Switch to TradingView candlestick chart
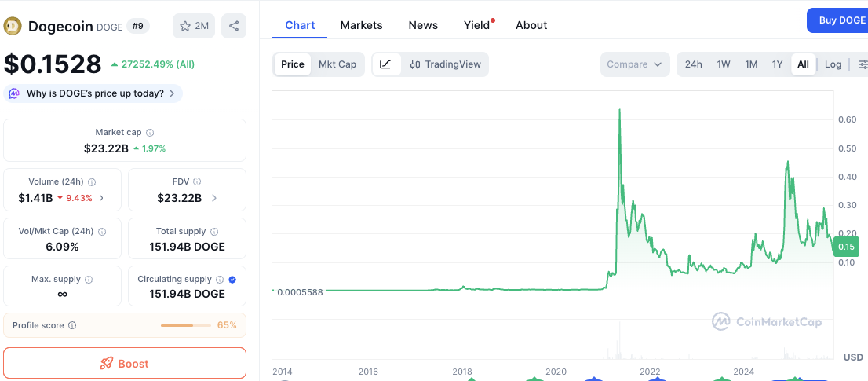 pyautogui.click(x=445, y=64)
